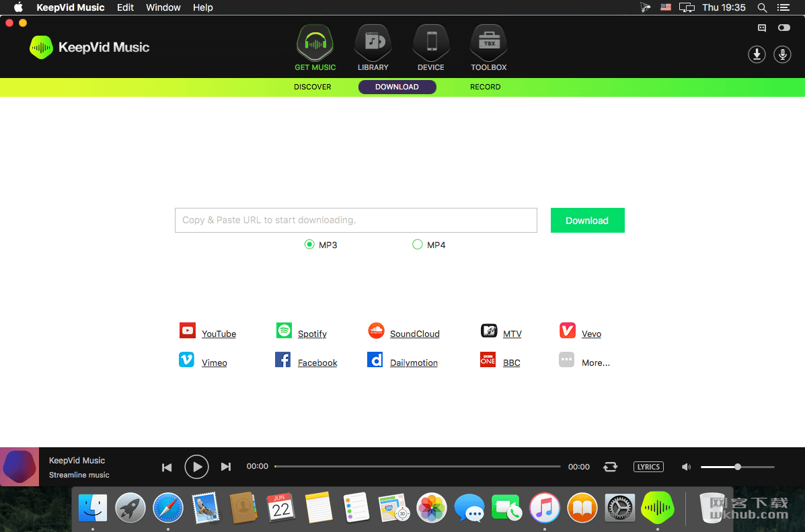The height and width of the screenshot is (532, 805).
Task: Open Spotlight search in the menu bar
Action: coord(763,7)
